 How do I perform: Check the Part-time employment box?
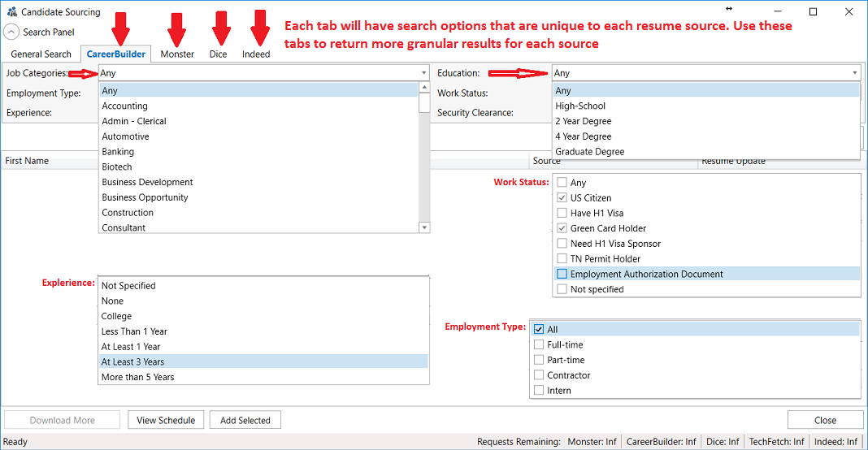pyautogui.click(x=539, y=359)
